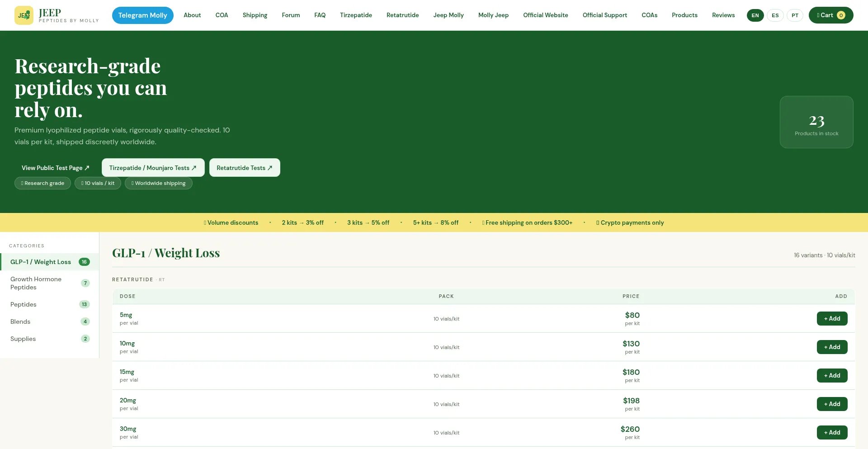Go to Official Website
The height and width of the screenshot is (449, 868).
pos(546,15)
